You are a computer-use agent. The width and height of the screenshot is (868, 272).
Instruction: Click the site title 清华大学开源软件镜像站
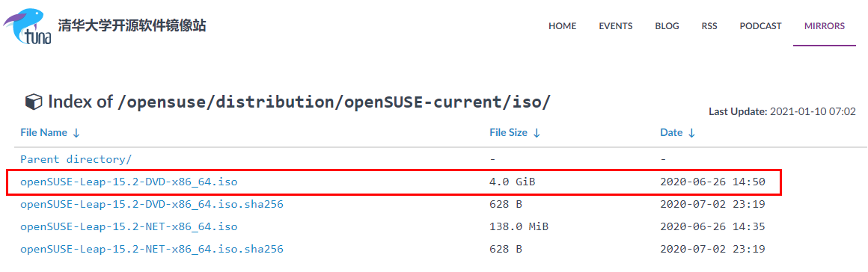pos(132,25)
